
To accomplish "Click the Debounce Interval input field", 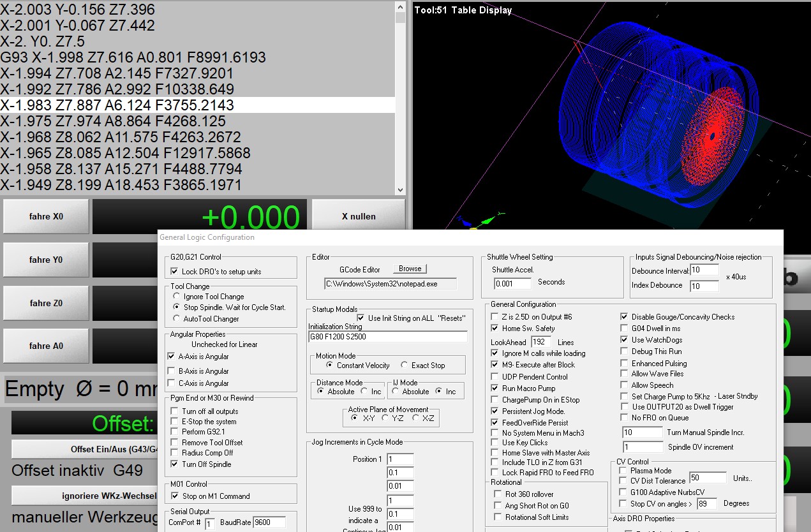I will [704, 270].
